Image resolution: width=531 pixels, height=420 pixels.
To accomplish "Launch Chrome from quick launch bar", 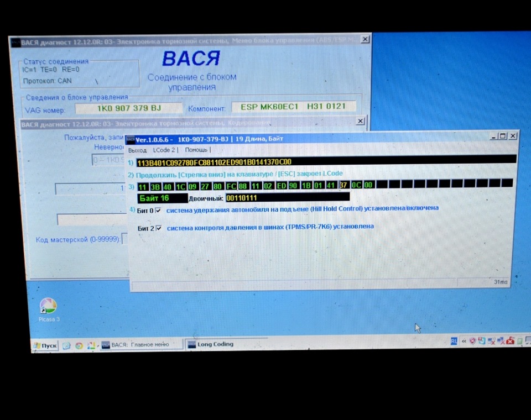I will click(x=79, y=345).
